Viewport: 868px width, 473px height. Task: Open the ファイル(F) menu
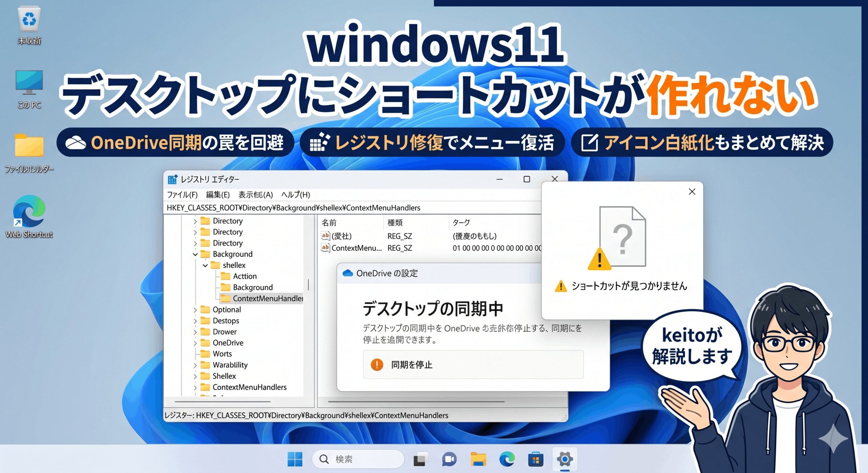(x=182, y=194)
